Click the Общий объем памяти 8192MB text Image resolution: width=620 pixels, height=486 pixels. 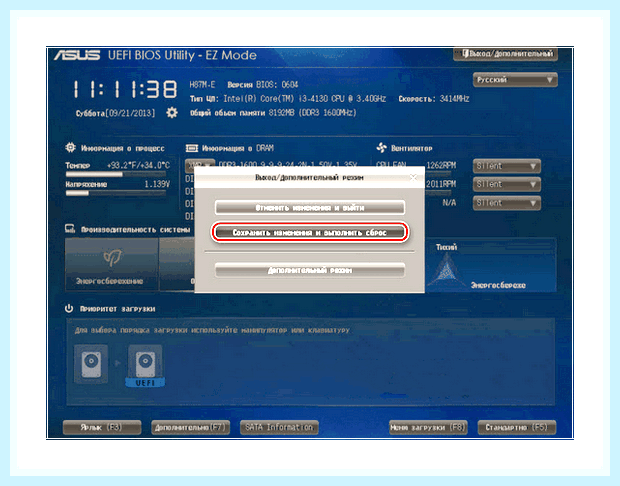[273, 113]
